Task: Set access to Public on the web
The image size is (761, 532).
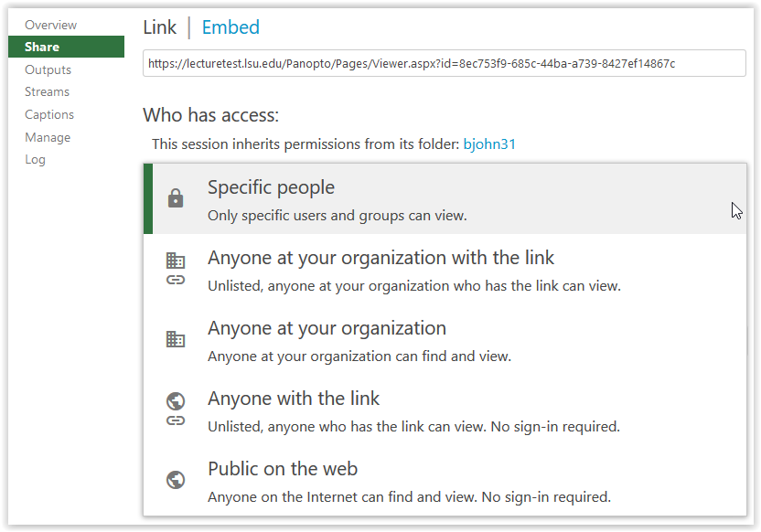Action: (445, 481)
